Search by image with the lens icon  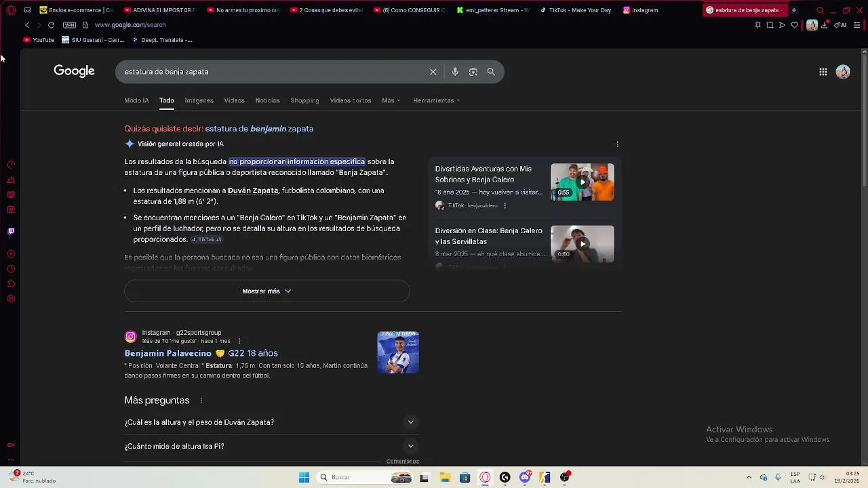click(x=473, y=72)
